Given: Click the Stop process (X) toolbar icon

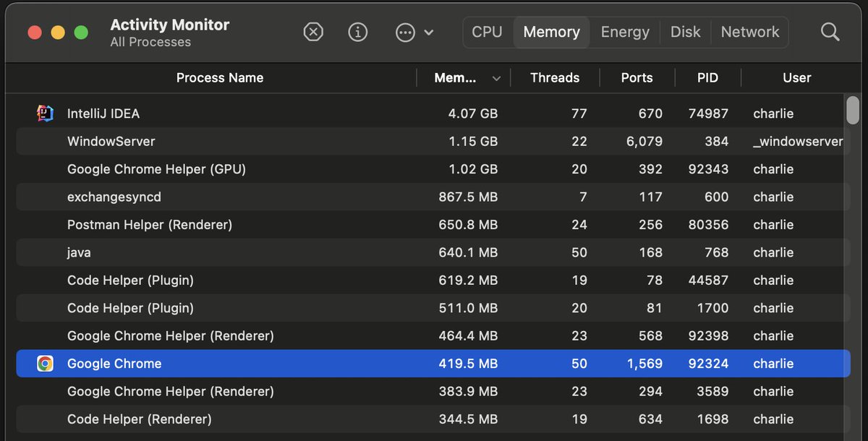Looking at the screenshot, I should tap(312, 32).
